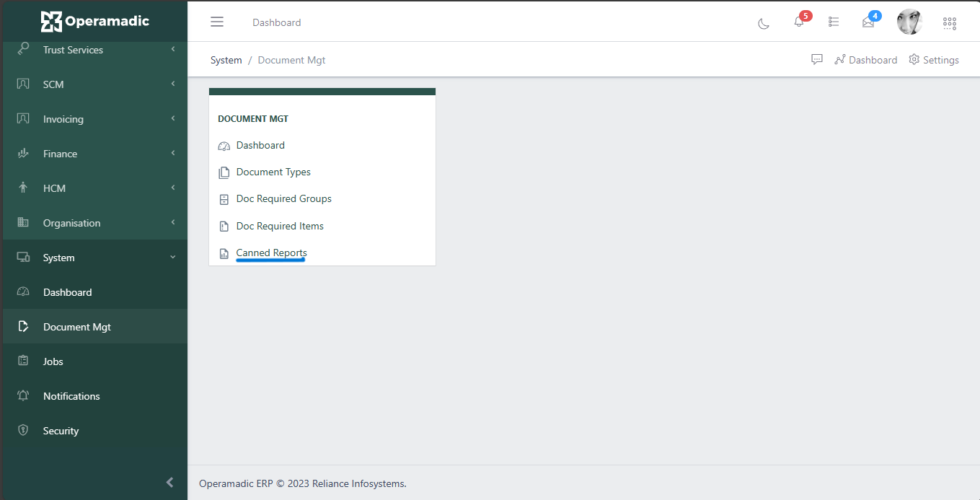Collapse sidebar with bottom left arrow
The height and width of the screenshot is (500, 980).
(170, 482)
